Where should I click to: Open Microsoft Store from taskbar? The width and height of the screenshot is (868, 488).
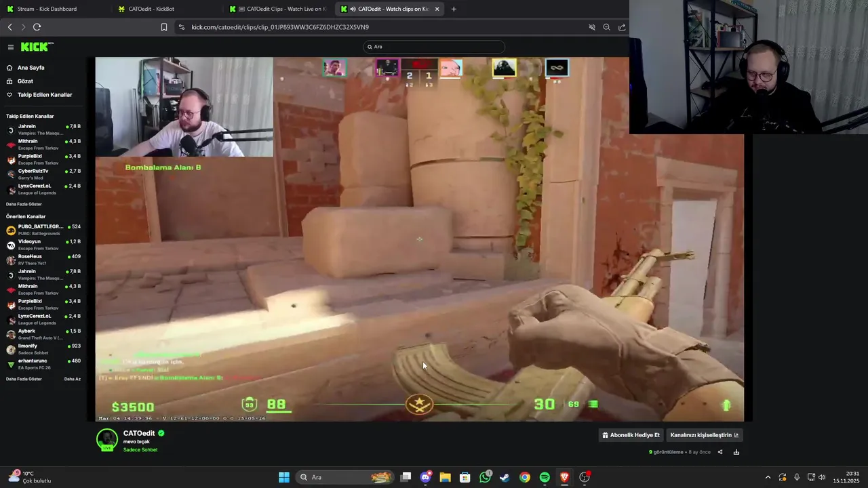(x=465, y=477)
